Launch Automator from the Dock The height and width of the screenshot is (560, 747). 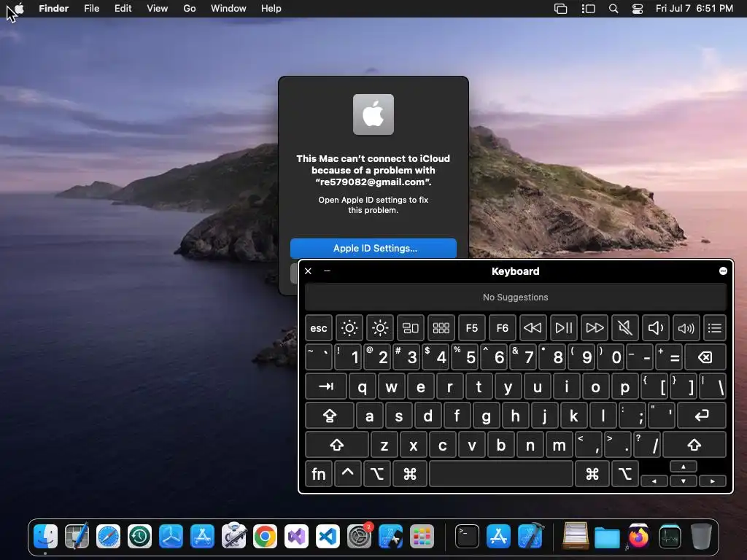234,537
